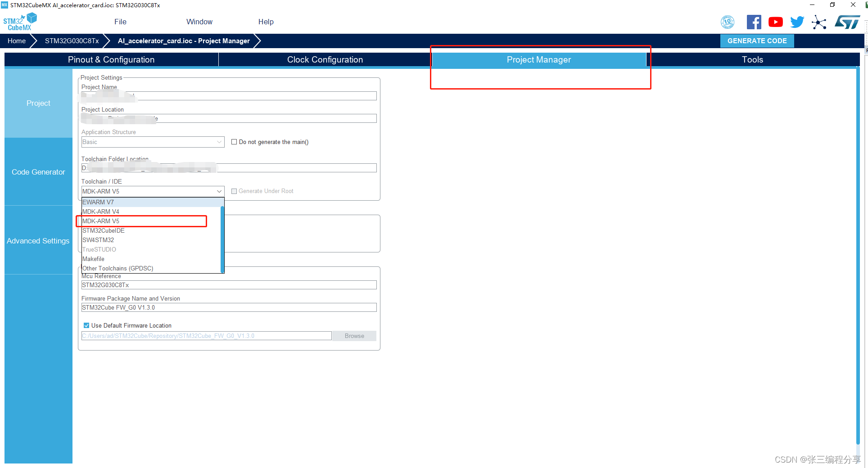
Task: Select MDK-ARM V5 from toolchain list
Action: (x=151, y=221)
